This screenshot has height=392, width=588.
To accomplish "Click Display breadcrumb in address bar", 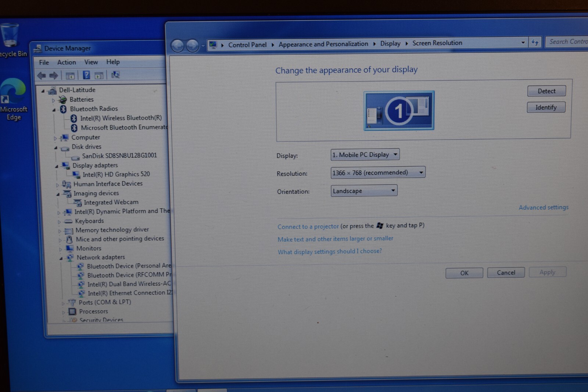I will [390, 43].
